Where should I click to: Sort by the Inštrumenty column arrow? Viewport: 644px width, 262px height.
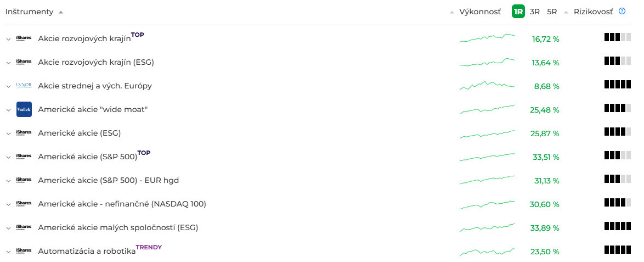[x=61, y=12]
